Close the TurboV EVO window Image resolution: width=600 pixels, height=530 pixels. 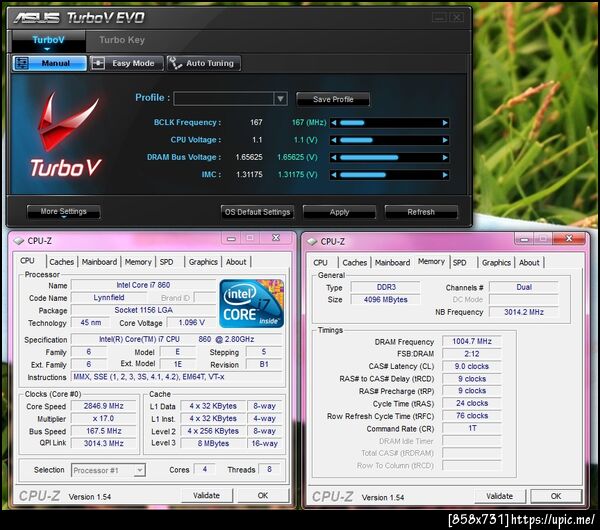point(457,17)
